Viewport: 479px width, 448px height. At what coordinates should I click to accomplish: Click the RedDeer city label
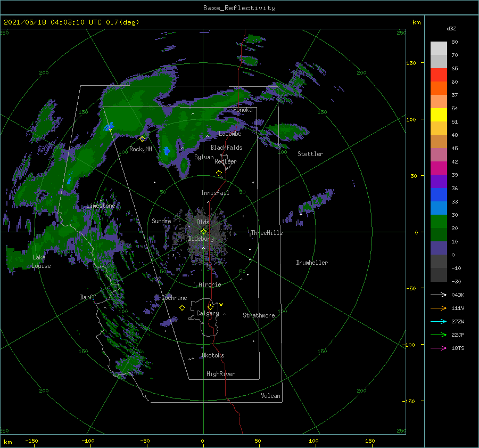tap(226, 161)
